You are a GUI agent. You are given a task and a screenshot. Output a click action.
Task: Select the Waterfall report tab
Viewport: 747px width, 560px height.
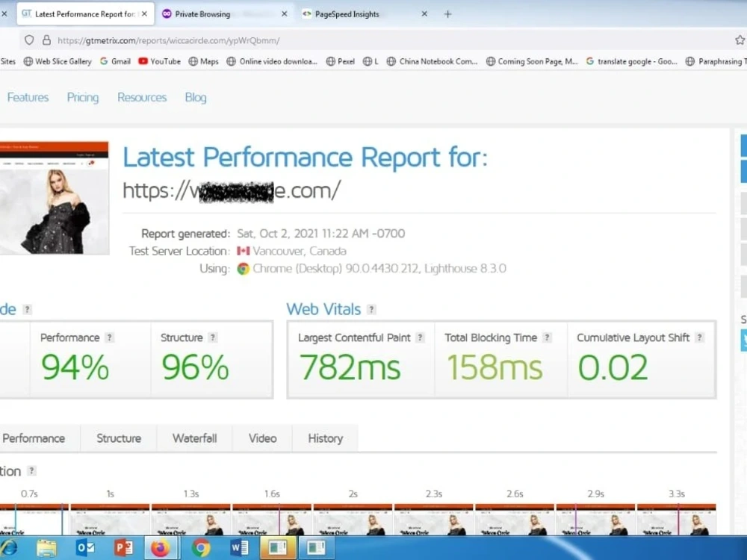194,438
